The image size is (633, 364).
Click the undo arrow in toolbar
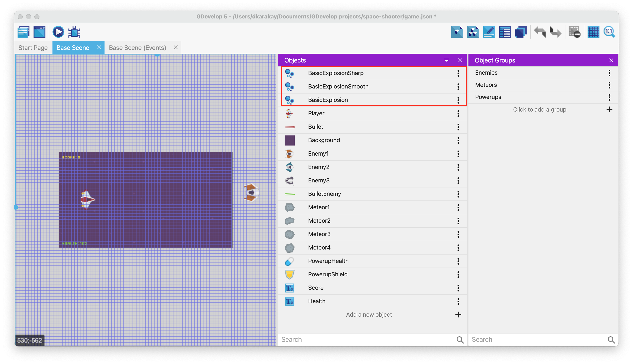(x=540, y=32)
